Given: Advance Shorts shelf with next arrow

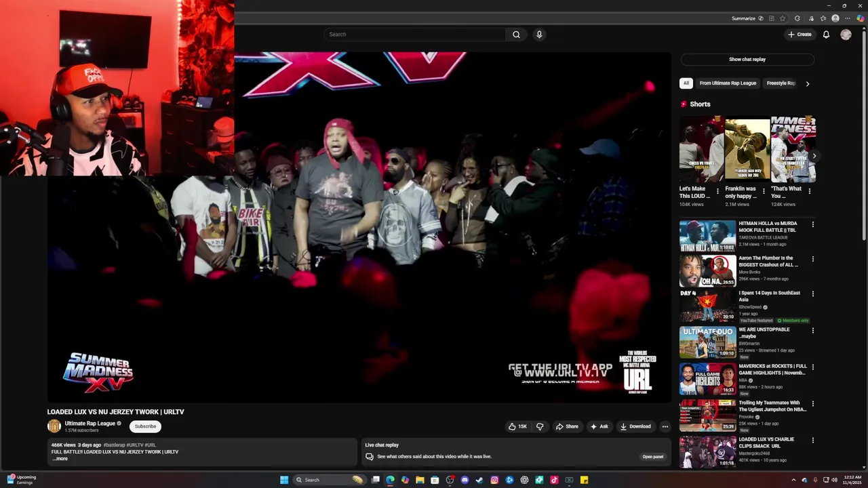Looking at the screenshot, I should [x=814, y=156].
